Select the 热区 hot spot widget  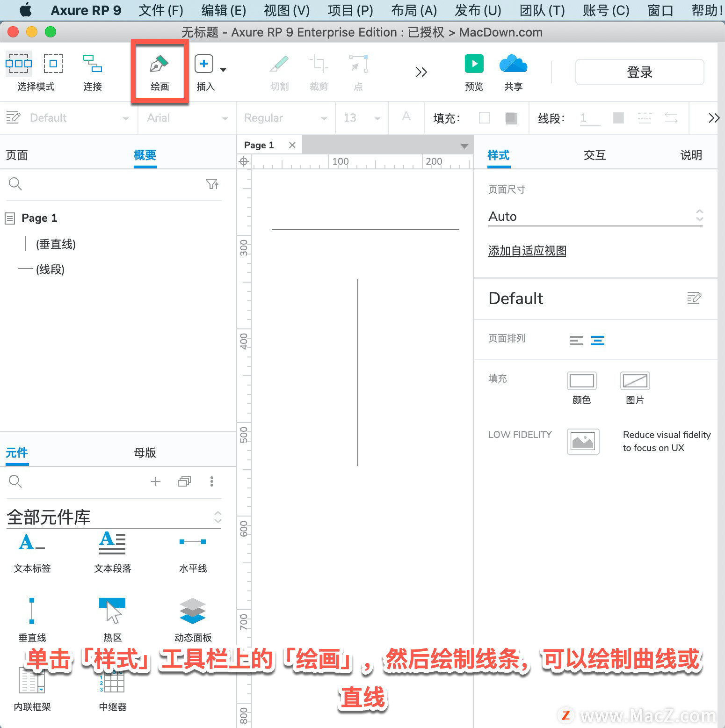[x=112, y=620]
